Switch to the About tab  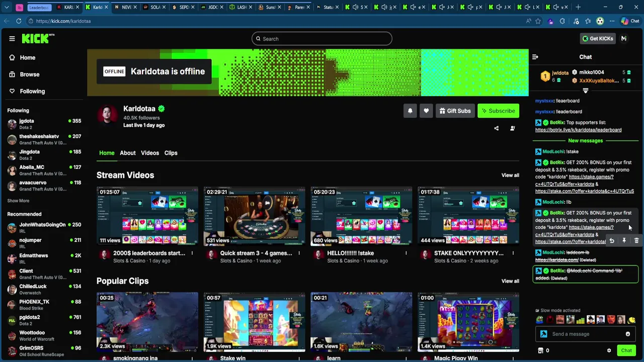(128, 153)
